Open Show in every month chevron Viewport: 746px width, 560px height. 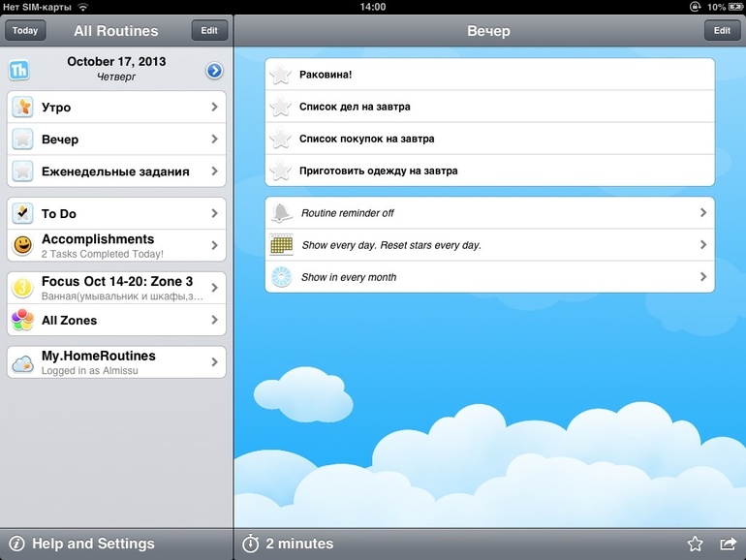tap(703, 276)
